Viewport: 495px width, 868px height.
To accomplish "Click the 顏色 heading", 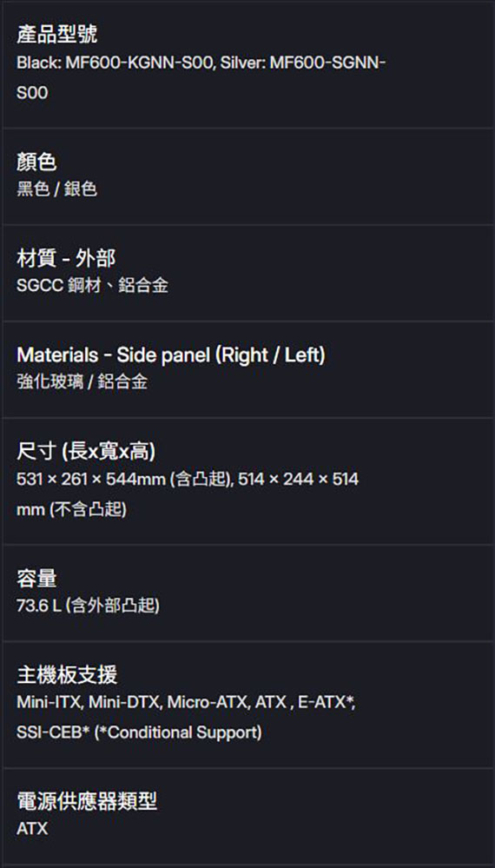I will click(x=36, y=162).
